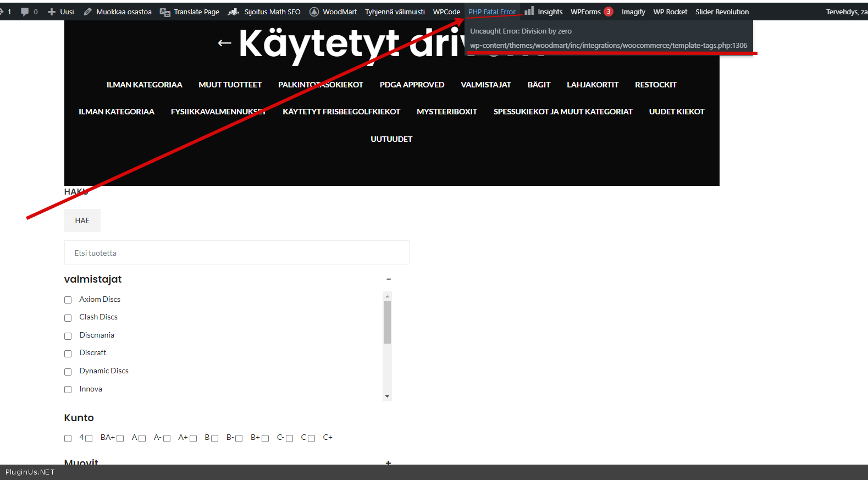
Task: Click the down arrow of manufacturers list scrollbar
Action: [388, 396]
